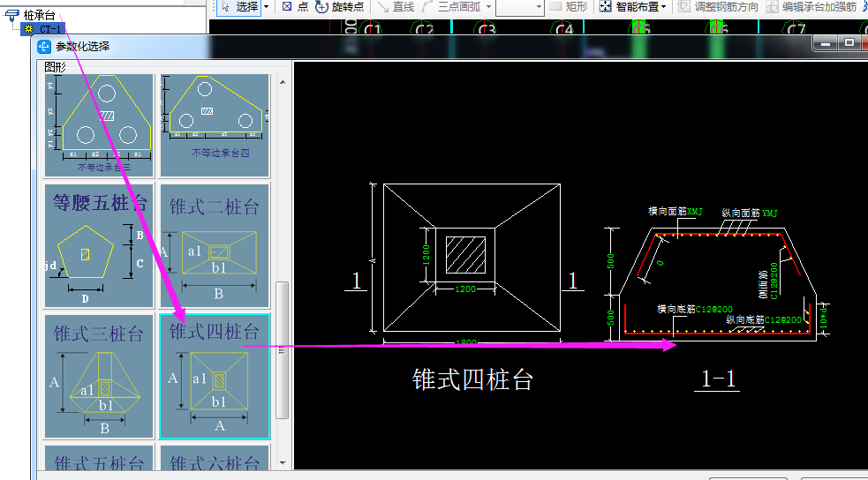Edit the vertical 1200 dimension value
Viewport: 868px width, 480px height.
click(x=426, y=255)
